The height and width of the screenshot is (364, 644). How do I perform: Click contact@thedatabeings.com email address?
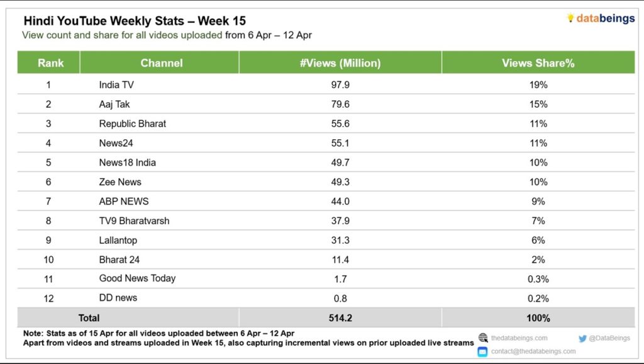click(x=533, y=351)
